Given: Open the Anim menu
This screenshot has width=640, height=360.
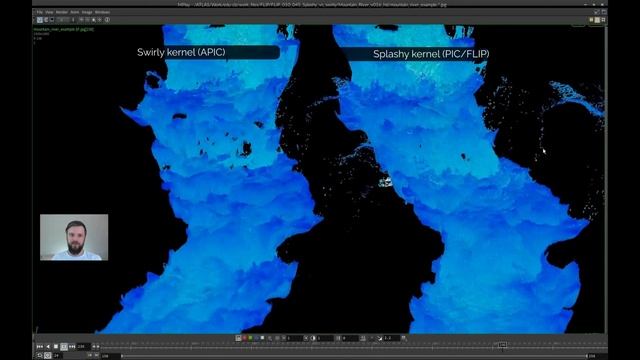Looking at the screenshot, I should pos(75,12).
